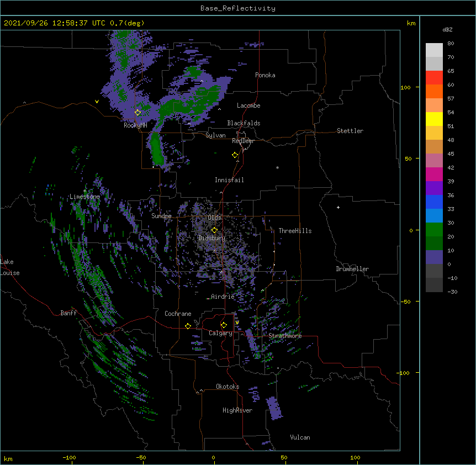Click the Sundre town label

click(x=161, y=216)
